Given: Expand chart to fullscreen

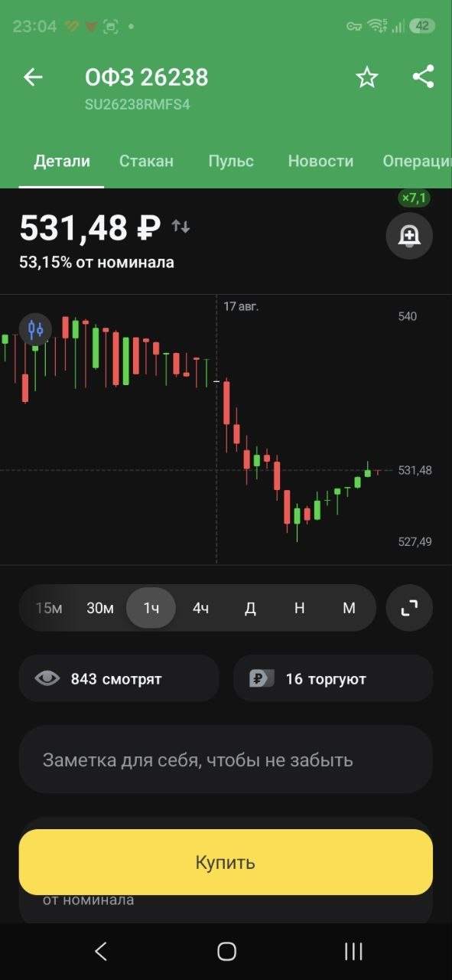Looking at the screenshot, I should pos(409,608).
